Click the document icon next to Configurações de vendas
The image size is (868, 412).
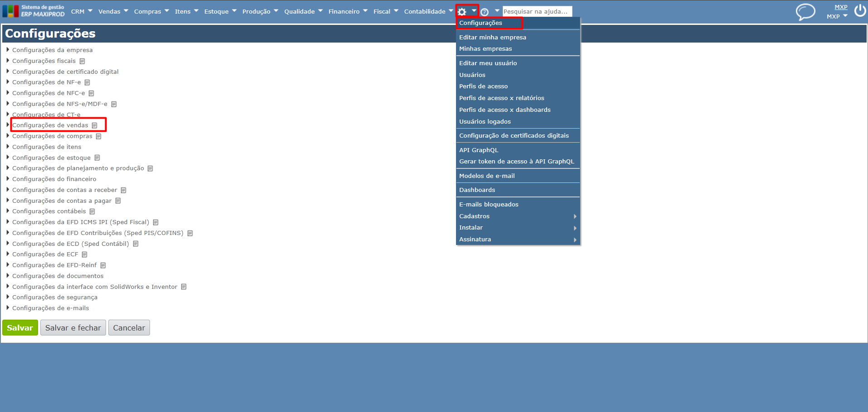coord(94,125)
